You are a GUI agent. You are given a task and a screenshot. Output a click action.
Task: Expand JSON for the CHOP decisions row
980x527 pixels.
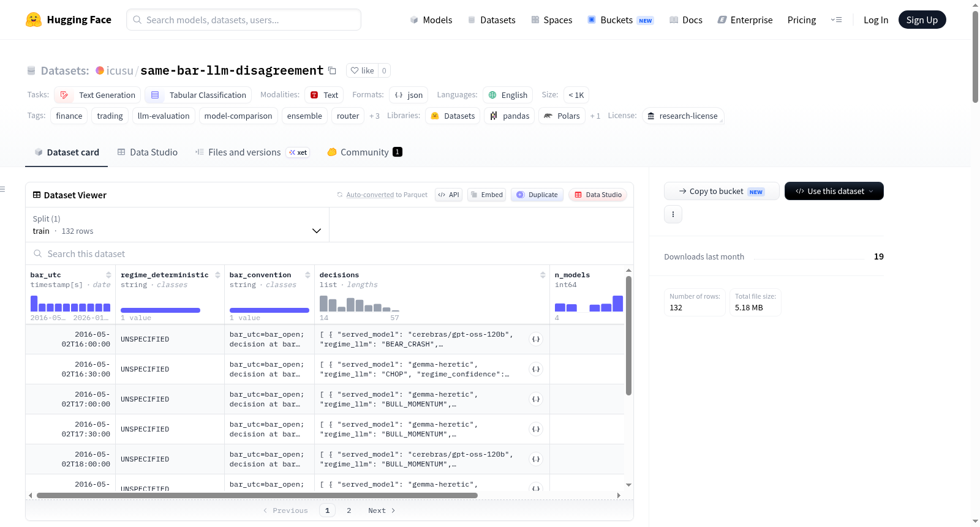[x=536, y=369]
